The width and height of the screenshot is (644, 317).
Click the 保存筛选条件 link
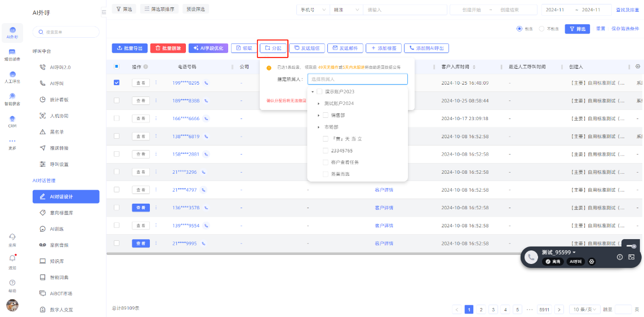625,29
